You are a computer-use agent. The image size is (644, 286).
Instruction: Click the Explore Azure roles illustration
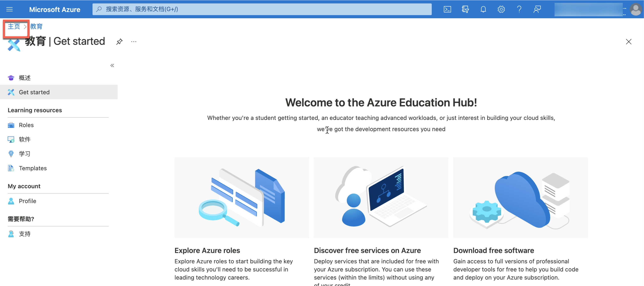point(241,197)
